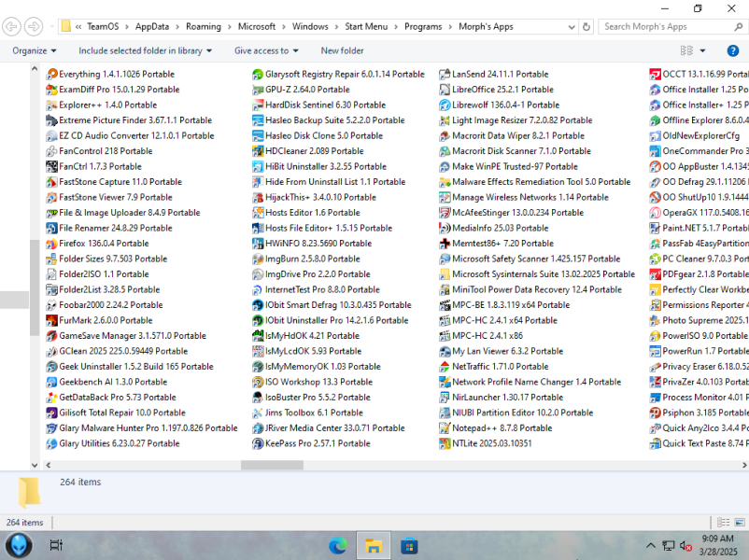This screenshot has width=749, height=560.
Task: Go forward with the forward arrow
Action: coord(34,26)
